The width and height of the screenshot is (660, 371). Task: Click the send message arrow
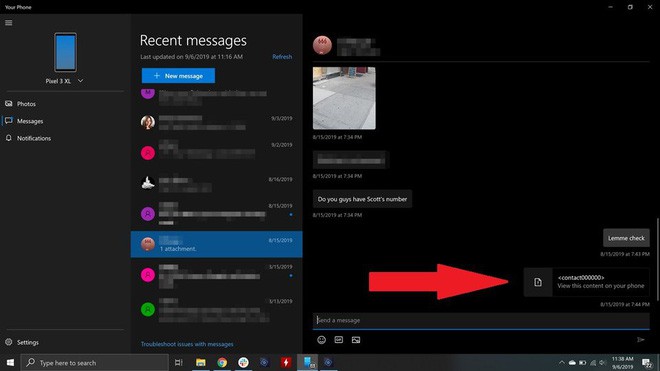(641, 339)
